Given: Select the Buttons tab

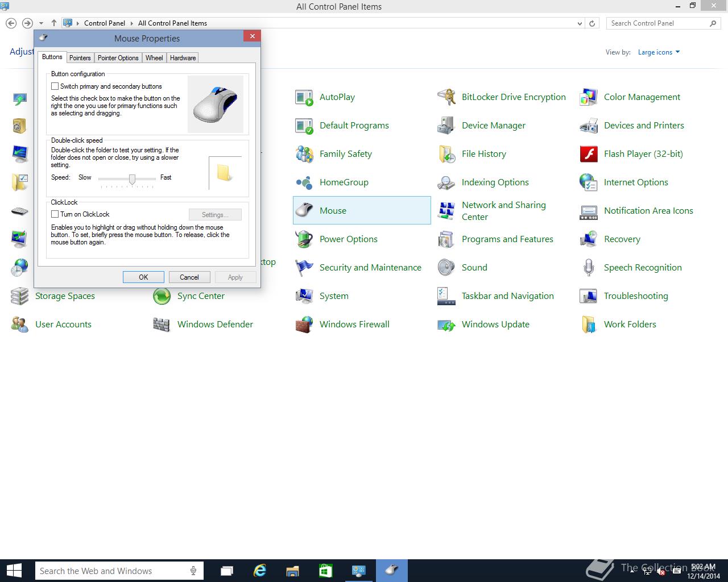Looking at the screenshot, I should (x=52, y=57).
